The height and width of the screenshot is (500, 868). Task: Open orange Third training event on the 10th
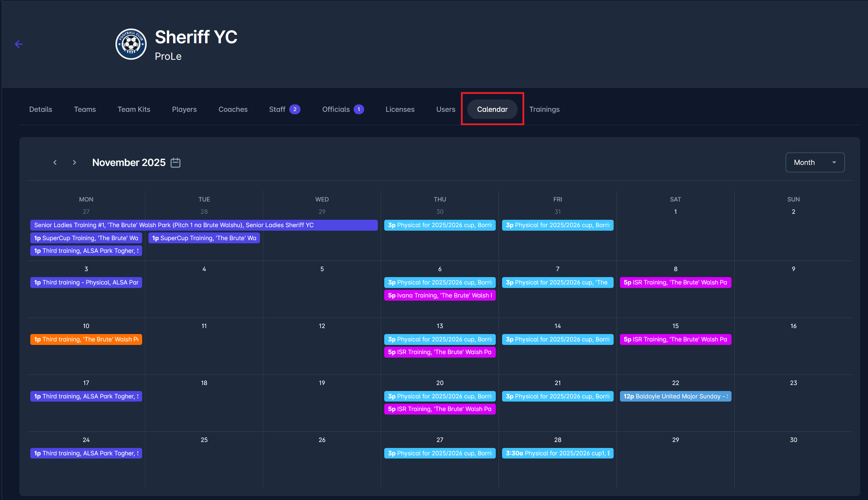pos(86,339)
